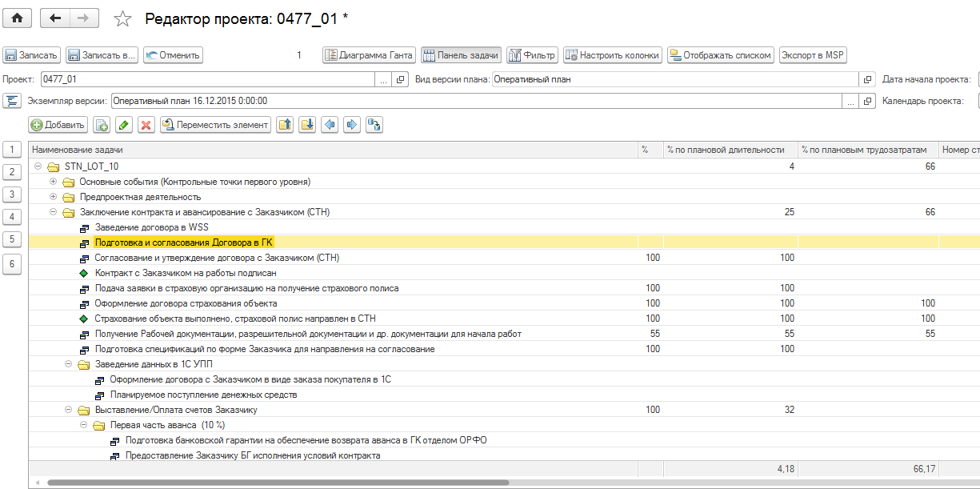Click the Вид версии плана field
Viewport: 980px width, 489px height.
[x=675, y=79]
